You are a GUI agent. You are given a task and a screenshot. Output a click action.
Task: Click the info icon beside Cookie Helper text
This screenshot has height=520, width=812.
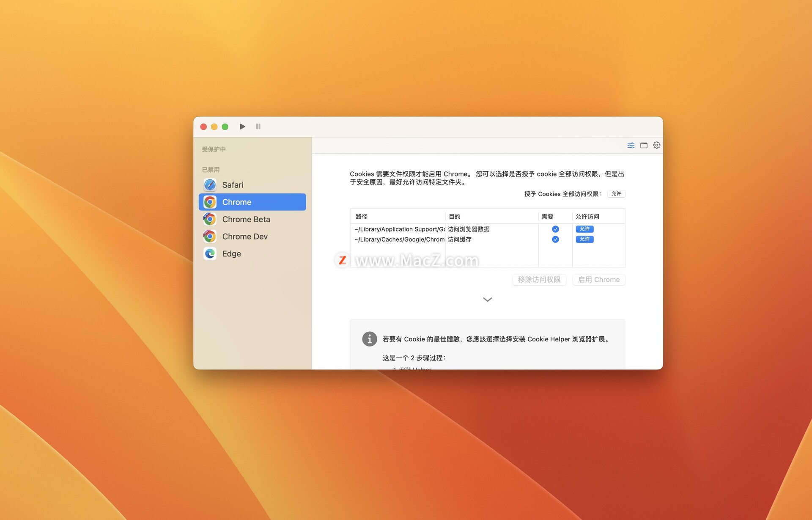click(369, 339)
